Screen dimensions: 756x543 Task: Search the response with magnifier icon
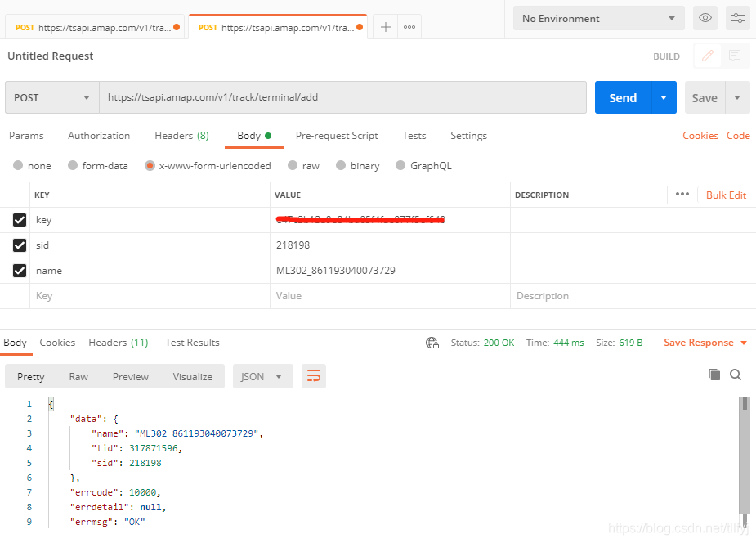point(736,375)
